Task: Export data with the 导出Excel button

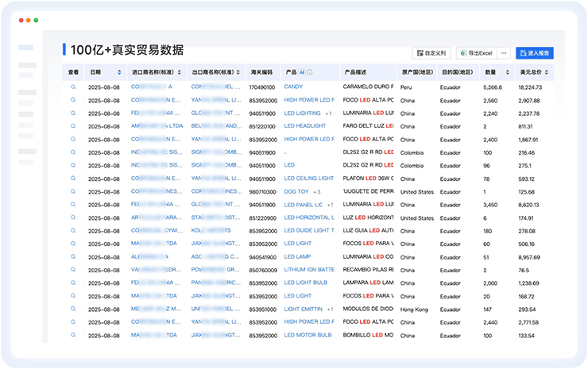Action: [x=476, y=53]
